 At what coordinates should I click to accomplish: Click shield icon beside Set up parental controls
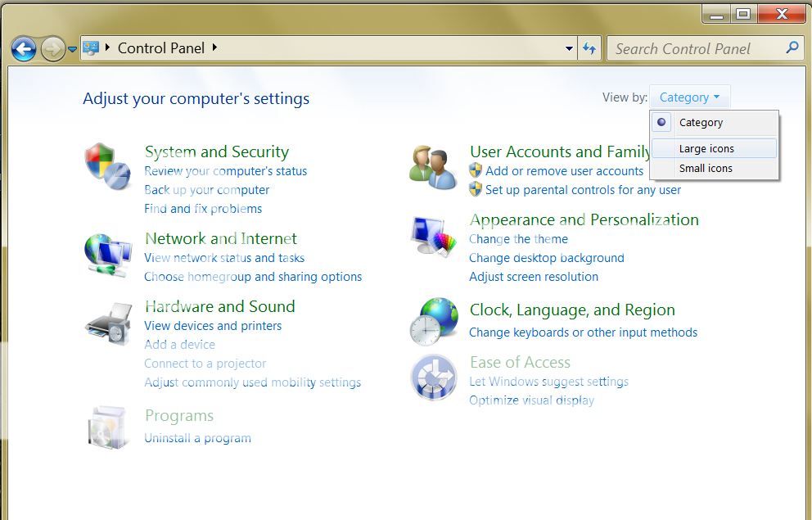click(x=476, y=189)
